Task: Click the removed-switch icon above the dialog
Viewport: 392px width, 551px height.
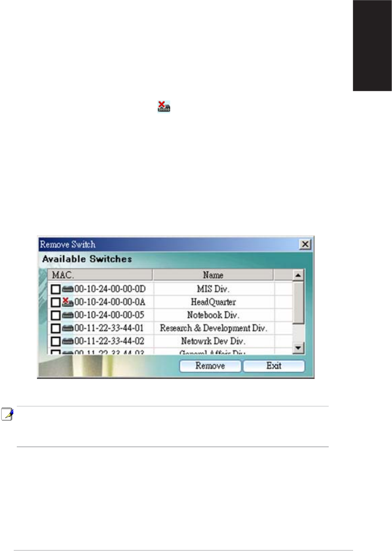Action: coord(164,107)
